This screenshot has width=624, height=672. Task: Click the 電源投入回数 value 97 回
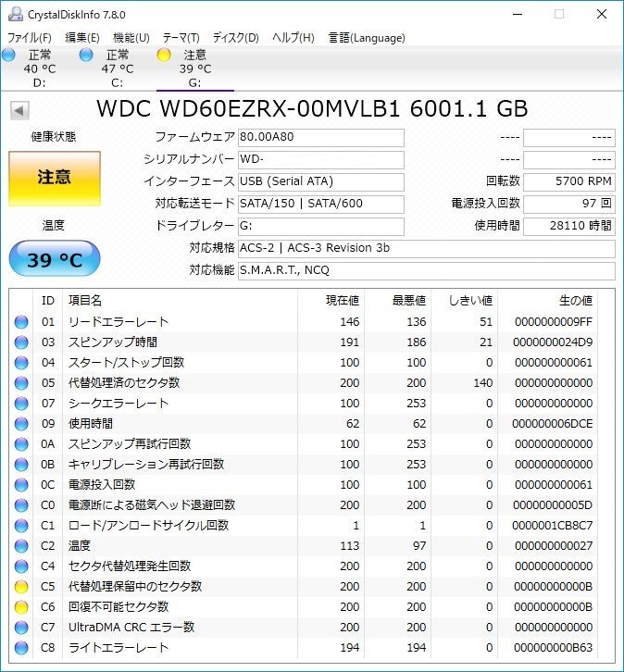click(x=569, y=204)
